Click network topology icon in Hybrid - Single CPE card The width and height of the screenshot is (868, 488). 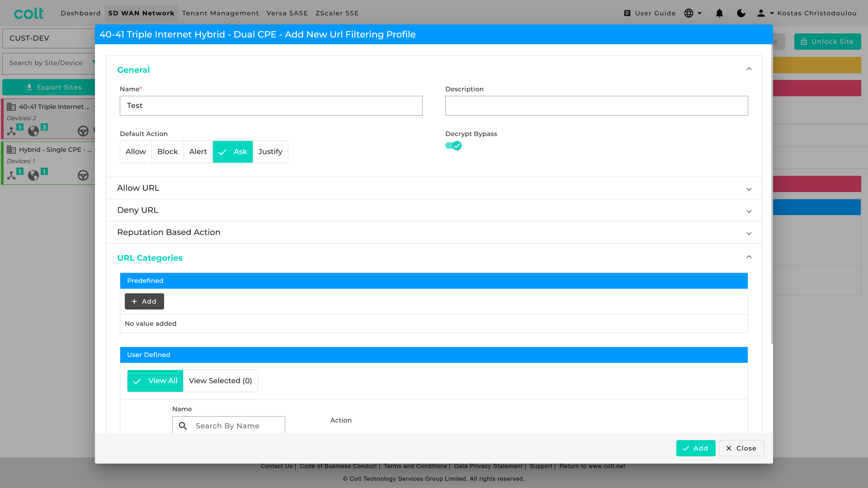[x=12, y=175]
